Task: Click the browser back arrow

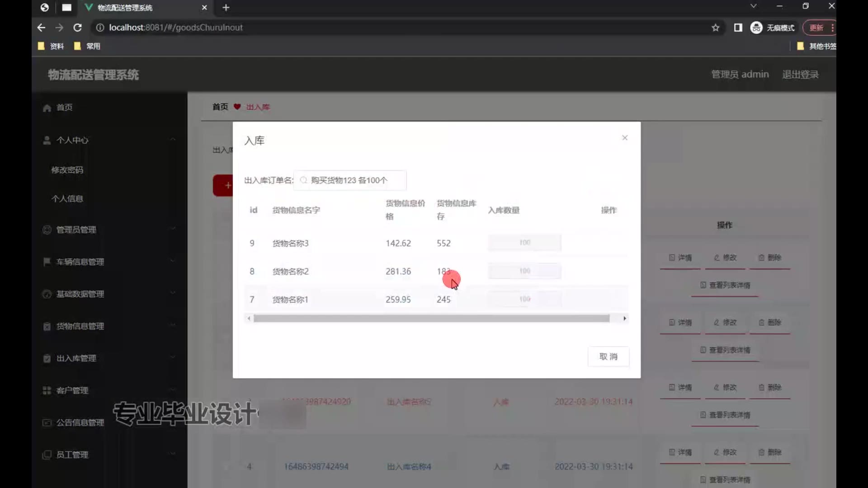Action: pos(41,28)
